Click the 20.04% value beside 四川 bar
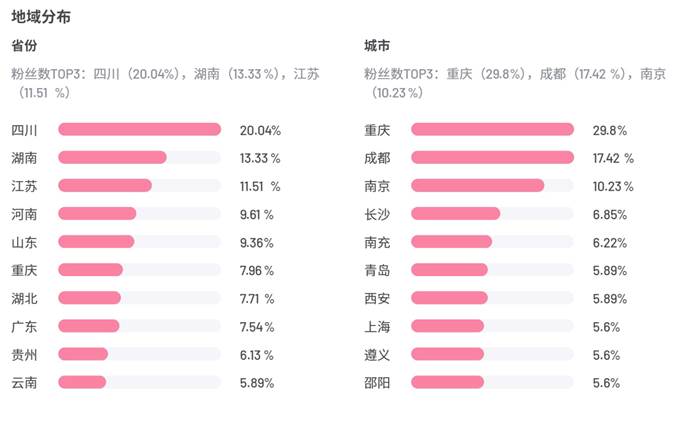The height and width of the screenshot is (423, 692). pyautogui.click(x=260, y=130)
